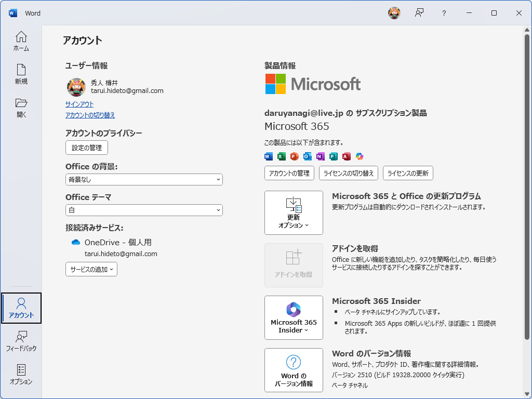
Task: Select the Access icon in the product apps row
Action: tap(345, 156)
